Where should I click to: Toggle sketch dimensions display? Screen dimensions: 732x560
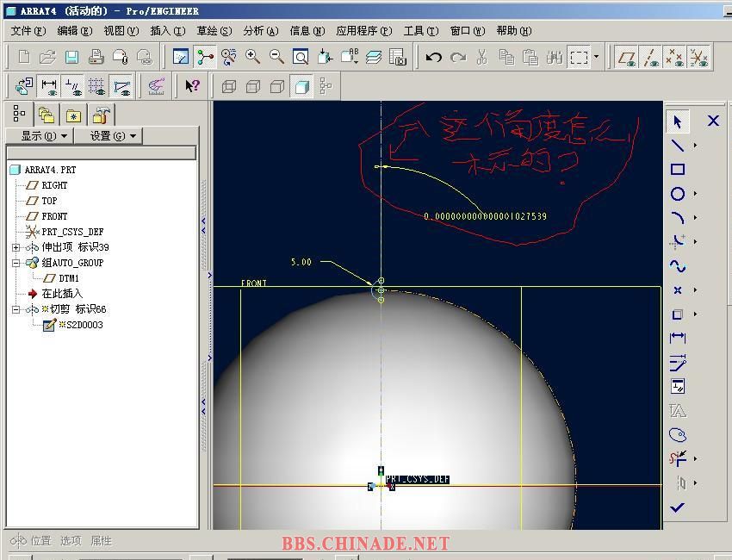coord(49,86)
